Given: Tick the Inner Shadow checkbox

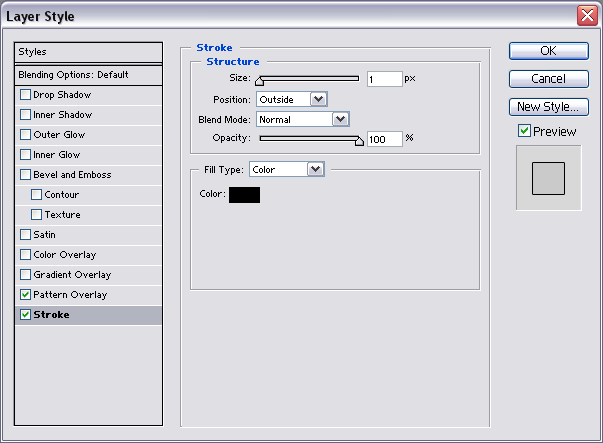Looking at the screenshot, I should point(25,115).
